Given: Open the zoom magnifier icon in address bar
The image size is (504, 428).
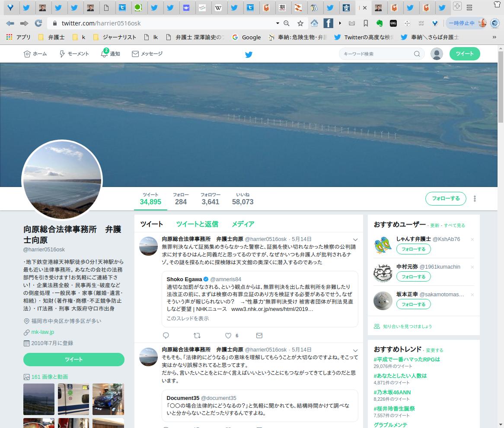Looking at the screenshot, I should (x=287, y=23).
